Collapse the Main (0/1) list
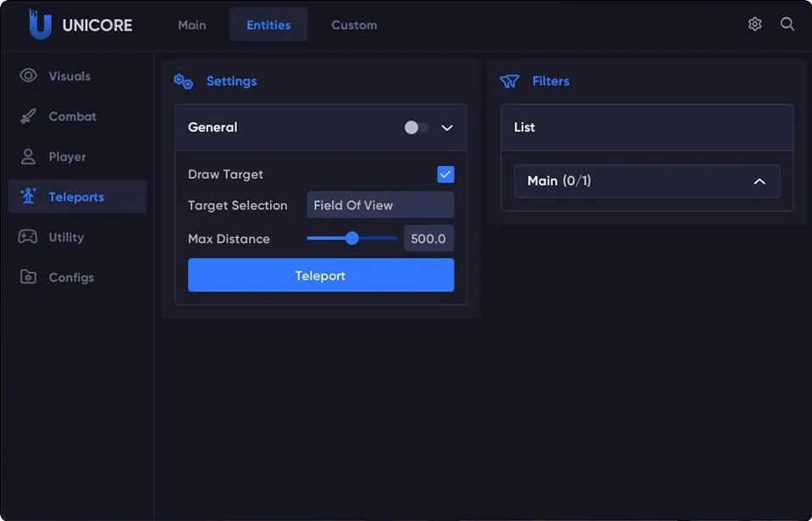 click(x=759, y=181)
